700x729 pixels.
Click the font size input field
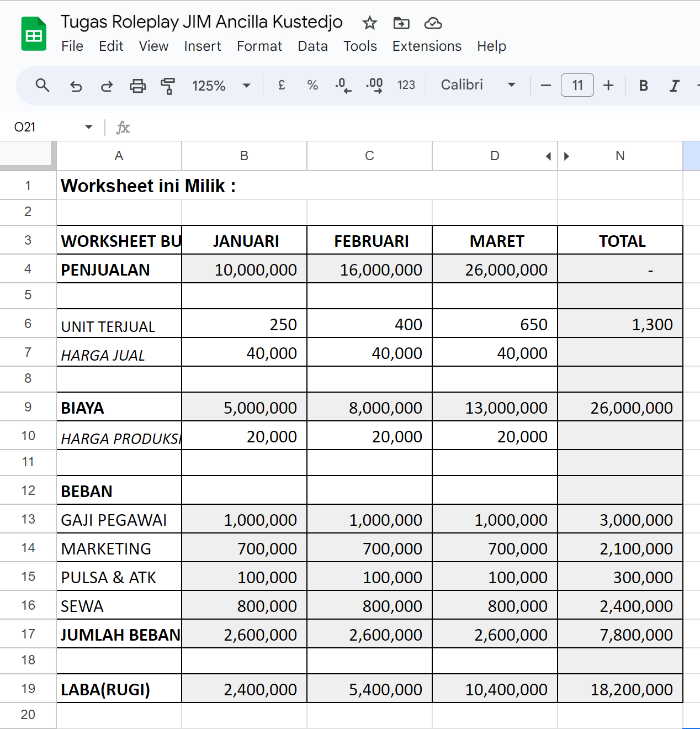[x=577, y=86]
